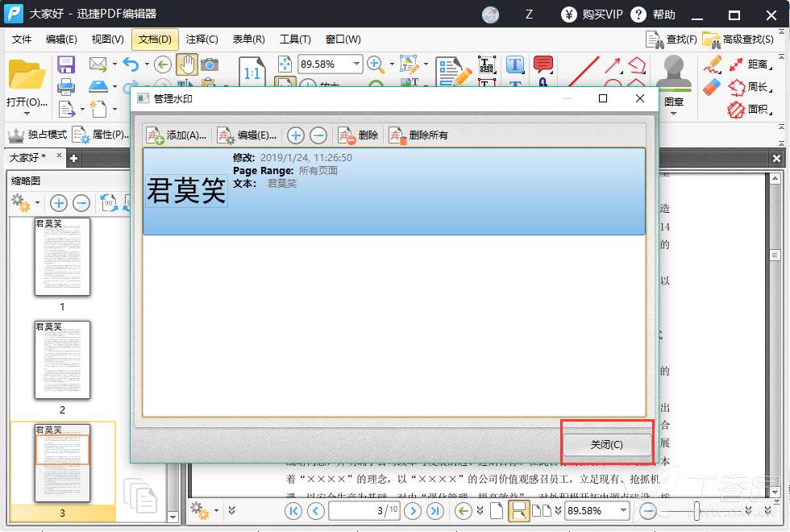Select the Eraser tool
This screenshot has width=790, height=532.
pos(711,88)
